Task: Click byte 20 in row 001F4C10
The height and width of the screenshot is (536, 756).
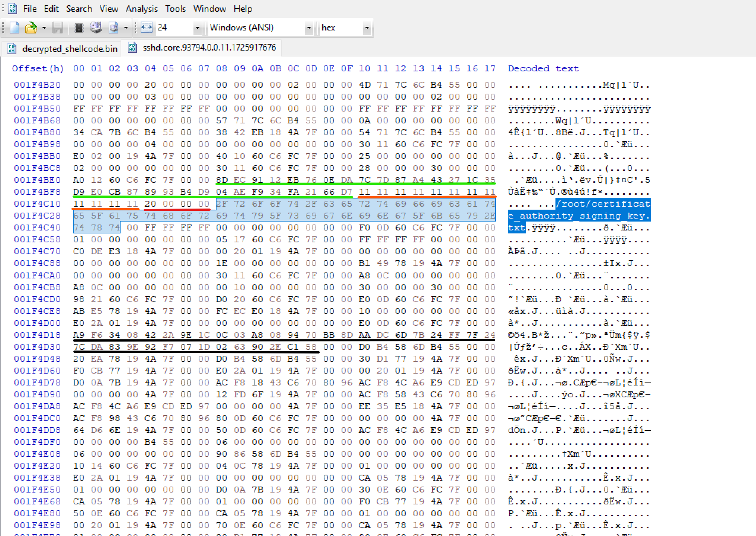Action: pyautogui.click(x=150, y=204)
